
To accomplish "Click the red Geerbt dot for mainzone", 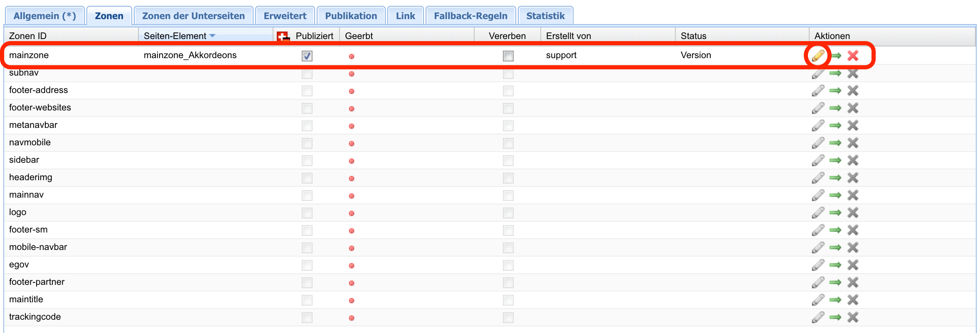I will pos(352,56).
